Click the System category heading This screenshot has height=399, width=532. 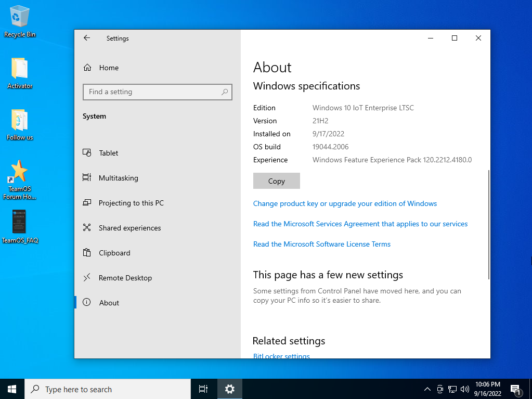coord(94,117)
